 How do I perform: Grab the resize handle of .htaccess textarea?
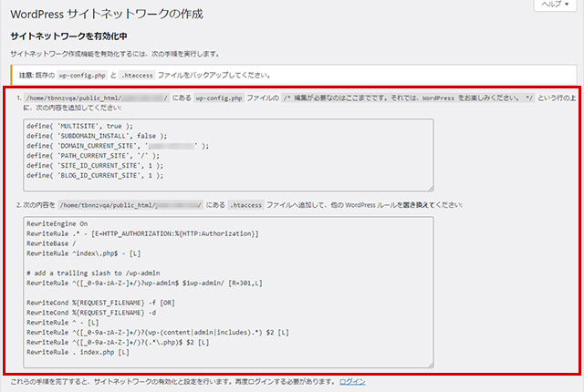tap(431, 366)
